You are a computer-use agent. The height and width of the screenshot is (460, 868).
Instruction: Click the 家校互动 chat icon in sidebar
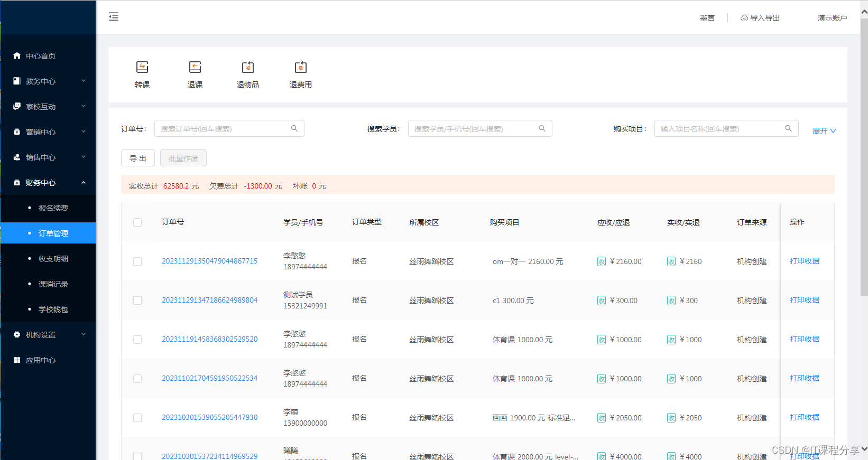click(17, 106)
